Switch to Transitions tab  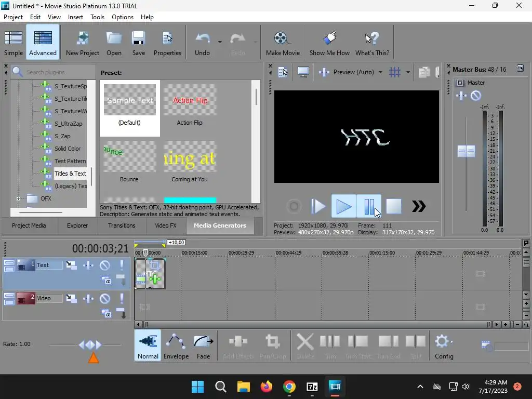point(122,225)
